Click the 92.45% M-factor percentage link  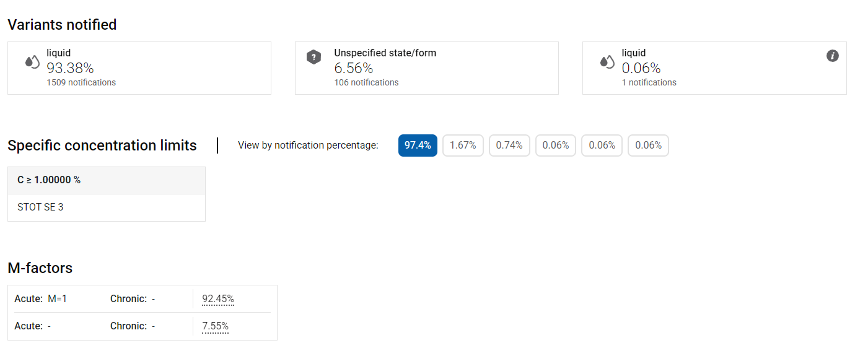[218, 299]
